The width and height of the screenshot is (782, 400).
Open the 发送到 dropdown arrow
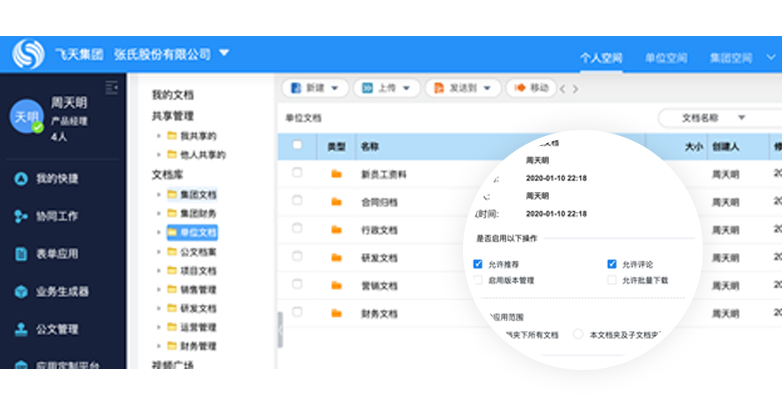coord(487,89)
